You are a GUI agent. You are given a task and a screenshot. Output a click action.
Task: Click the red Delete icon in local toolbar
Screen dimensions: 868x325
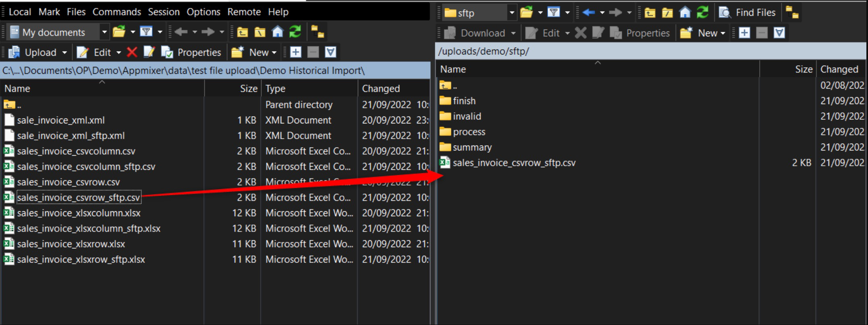pyautogui.click(x=132, y=52)
